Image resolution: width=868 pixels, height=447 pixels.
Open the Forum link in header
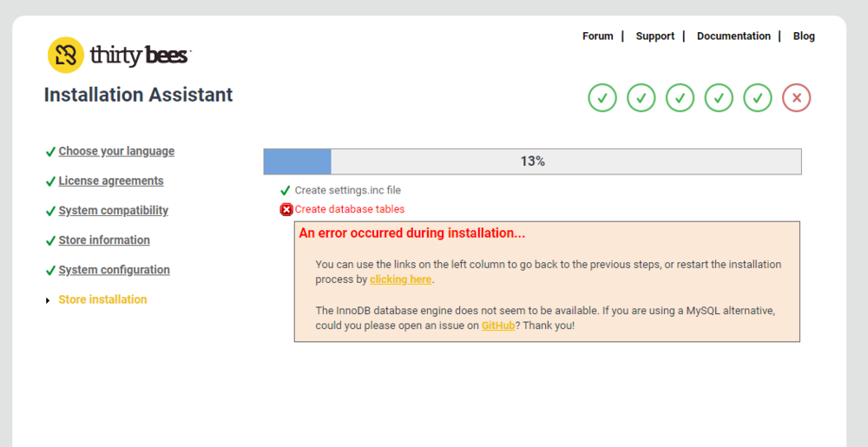coord(597,36)
